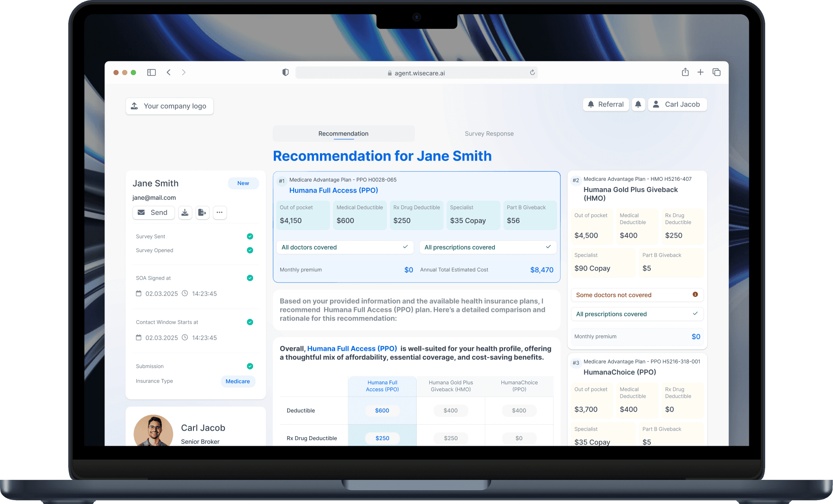Click the calendar icon under Contact Window Starts at
833x504 pixels.
tap(139, 337)
